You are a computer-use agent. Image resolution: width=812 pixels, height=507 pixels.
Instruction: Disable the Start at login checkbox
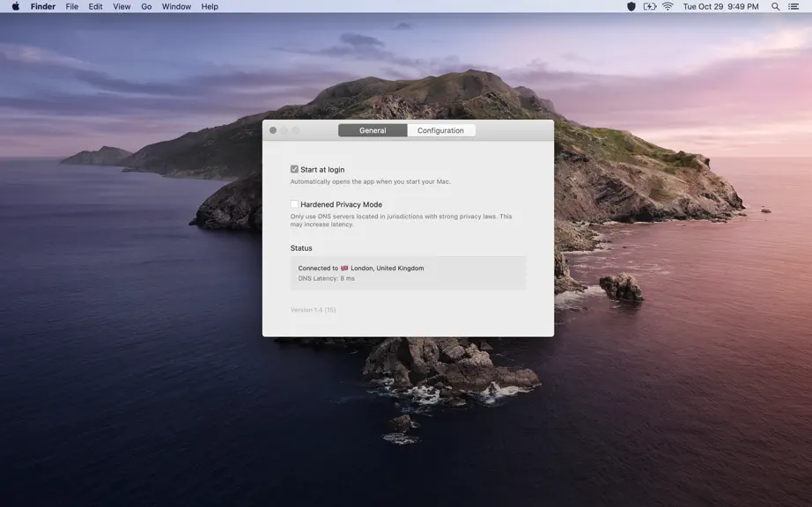(294, 169)
